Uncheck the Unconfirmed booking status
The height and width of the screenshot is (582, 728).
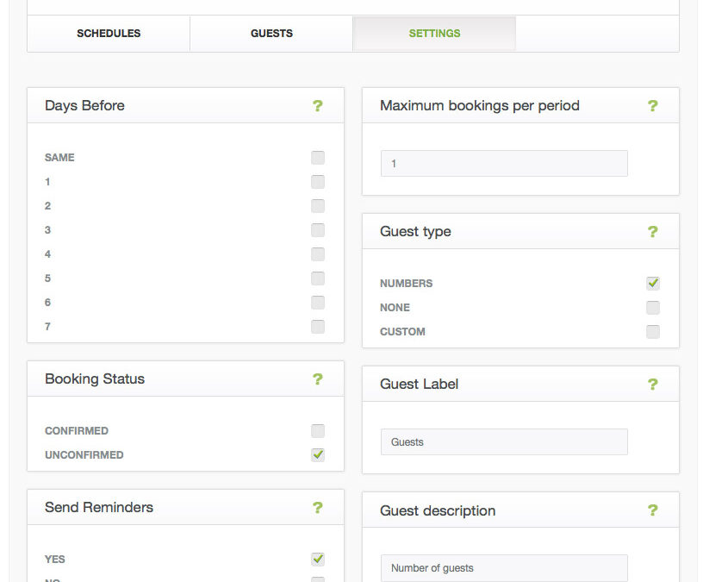point(318,454)
